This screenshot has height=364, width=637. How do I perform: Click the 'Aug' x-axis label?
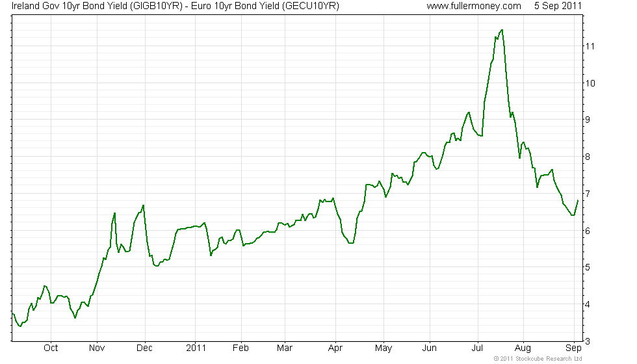(523, 348)
